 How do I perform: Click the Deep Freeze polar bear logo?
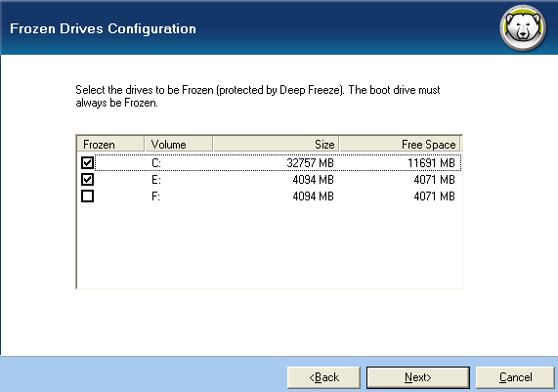[x=523, y=27]
